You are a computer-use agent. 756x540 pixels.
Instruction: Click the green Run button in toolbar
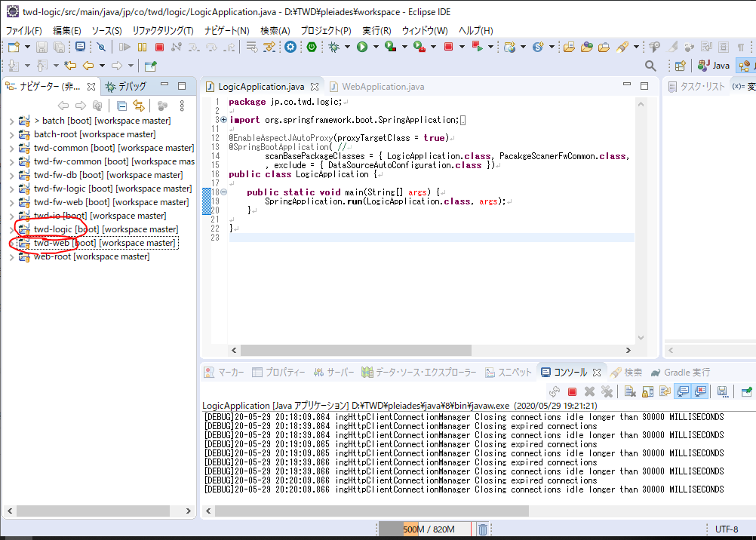[362, 47]
